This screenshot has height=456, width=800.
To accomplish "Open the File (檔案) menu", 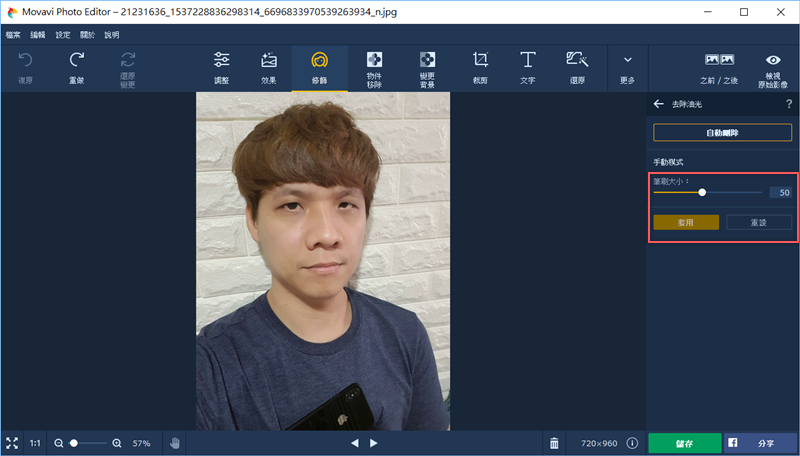I will coord(13,35).
